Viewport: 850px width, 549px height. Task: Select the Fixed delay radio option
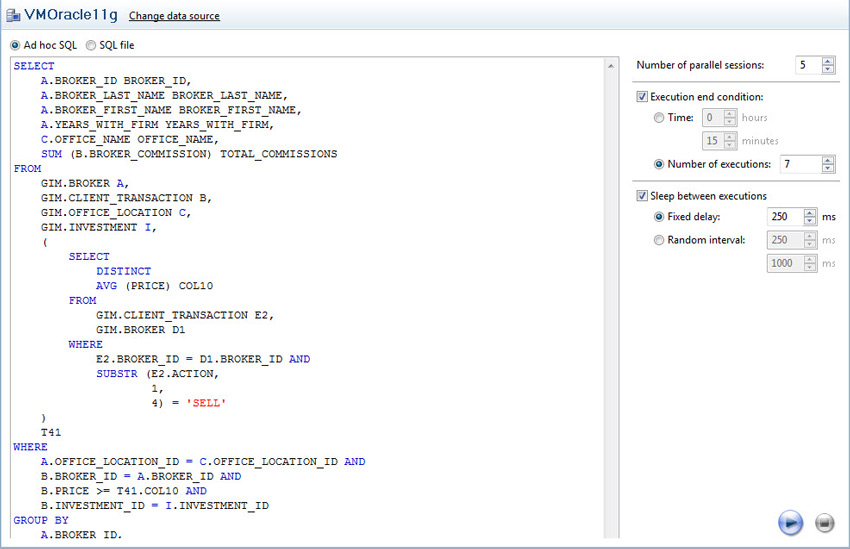(658, 216)
